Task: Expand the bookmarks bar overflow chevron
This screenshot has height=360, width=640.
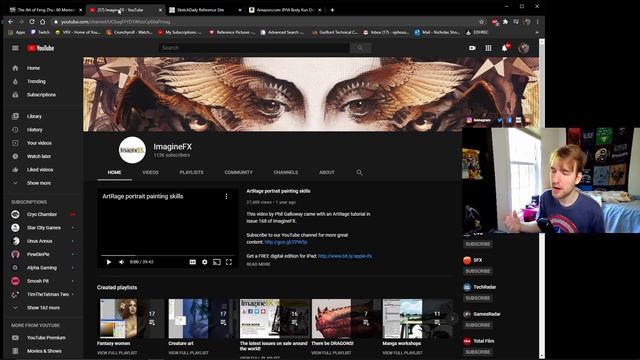Action: (537, 32)
